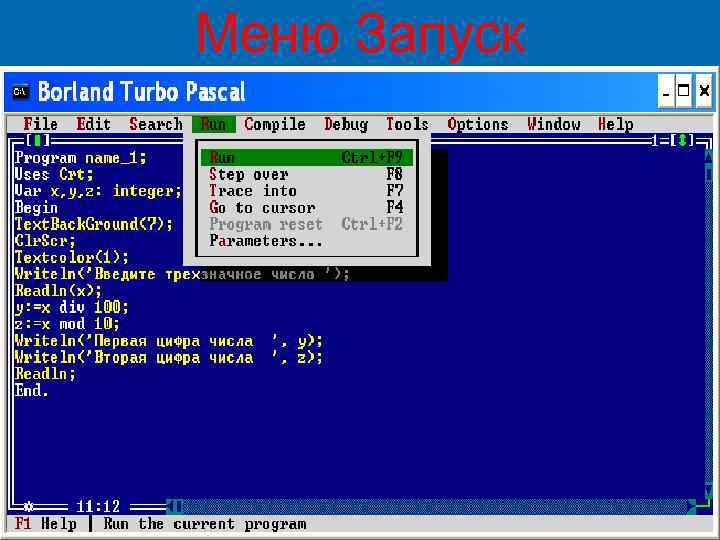Click the vertical scrollbar up arrow
This screenshot has width=720, height=540.
click(x=708, y=157)
